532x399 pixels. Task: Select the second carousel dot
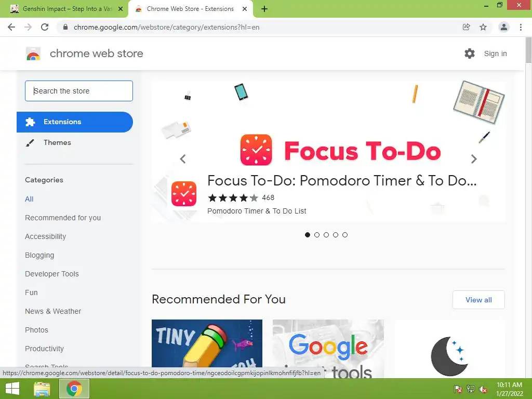(317, 235)
